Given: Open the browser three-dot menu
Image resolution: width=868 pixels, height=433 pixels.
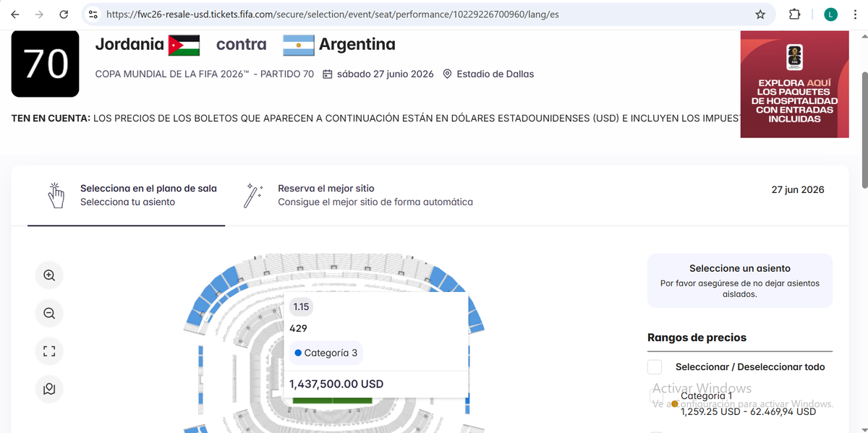Looking at the screenshot, I should pyautogui.click(x=856, y=14).
